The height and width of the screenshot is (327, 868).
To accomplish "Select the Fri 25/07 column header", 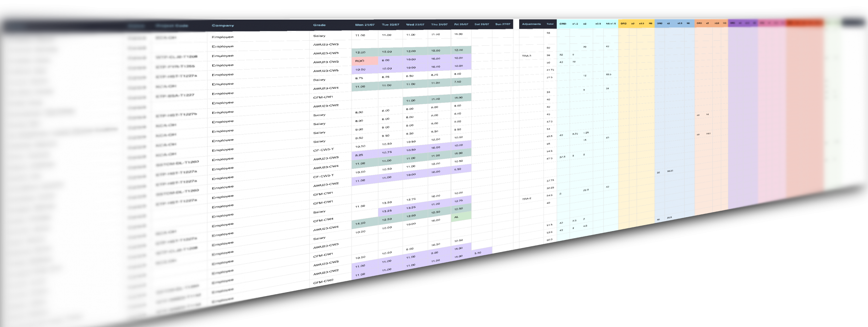I will coord(461,24).
